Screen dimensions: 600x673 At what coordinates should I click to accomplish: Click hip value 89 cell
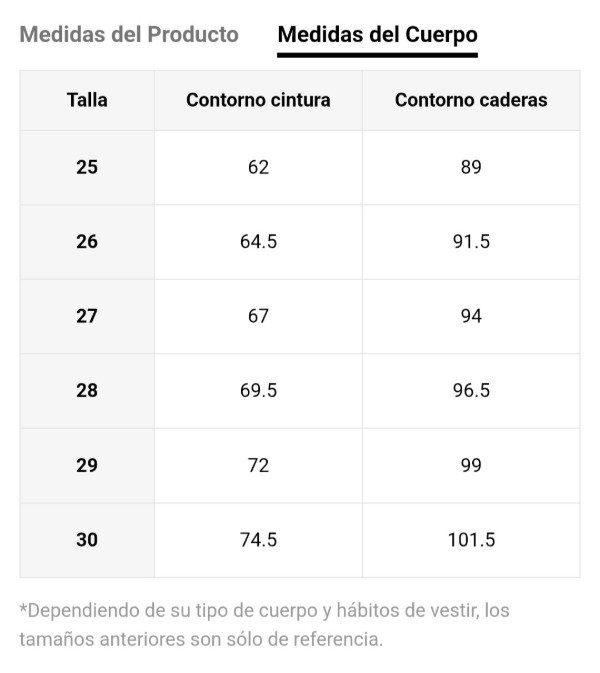pyautogui.click(x=471, y=167)
